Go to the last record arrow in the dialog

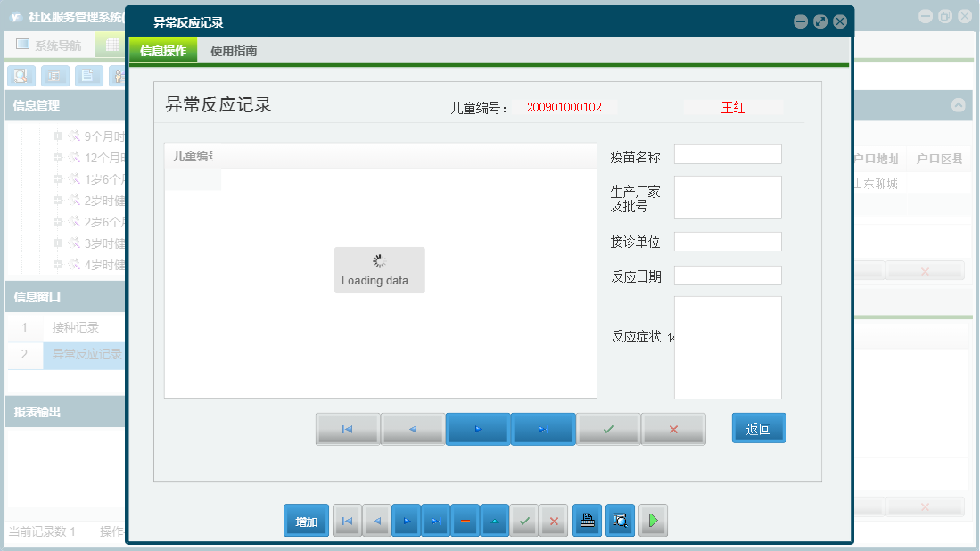(x=543, y=428)
